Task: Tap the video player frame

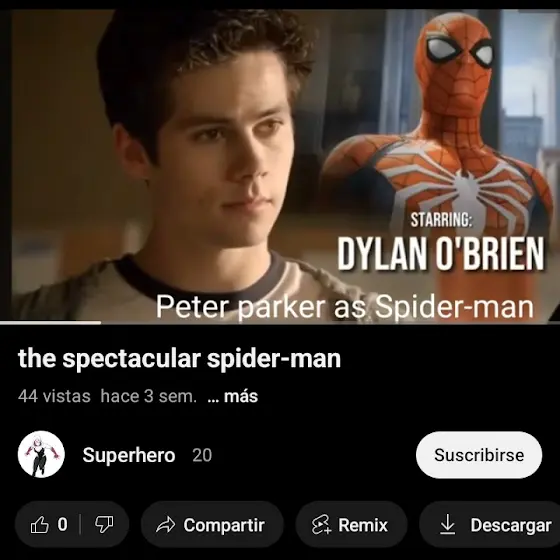Action: pos(280,166)
